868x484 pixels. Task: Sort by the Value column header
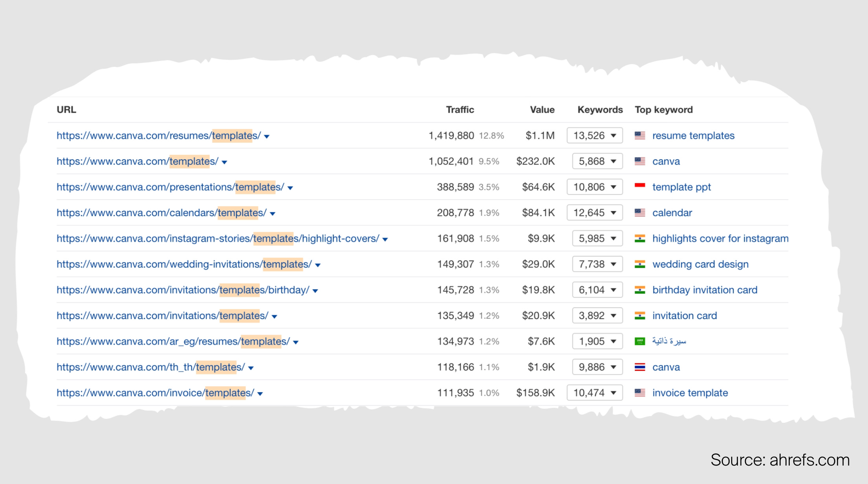point(542,110)
